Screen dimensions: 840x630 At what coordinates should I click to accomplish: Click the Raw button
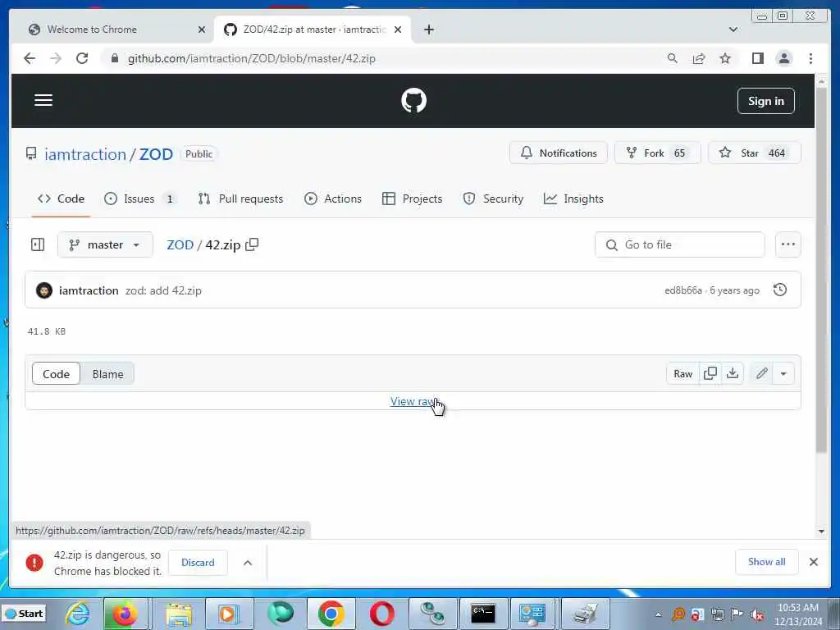pos(683,374)
